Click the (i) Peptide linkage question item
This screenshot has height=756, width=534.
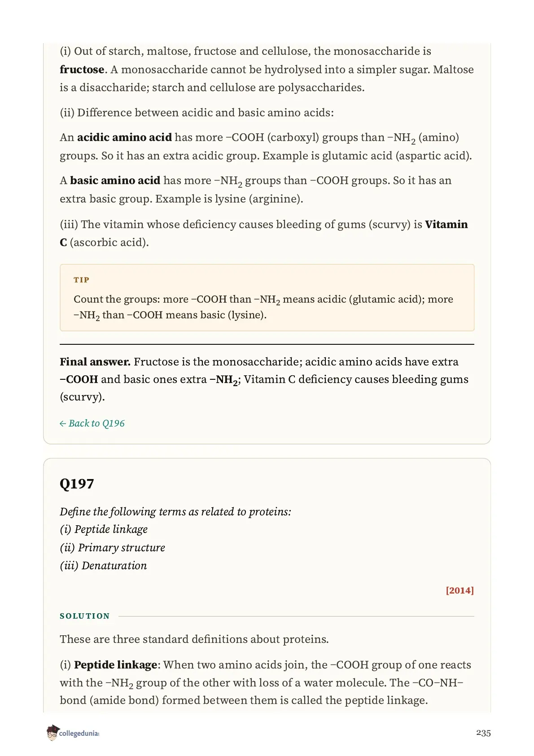pyautogui.click(x=104, y=530)
